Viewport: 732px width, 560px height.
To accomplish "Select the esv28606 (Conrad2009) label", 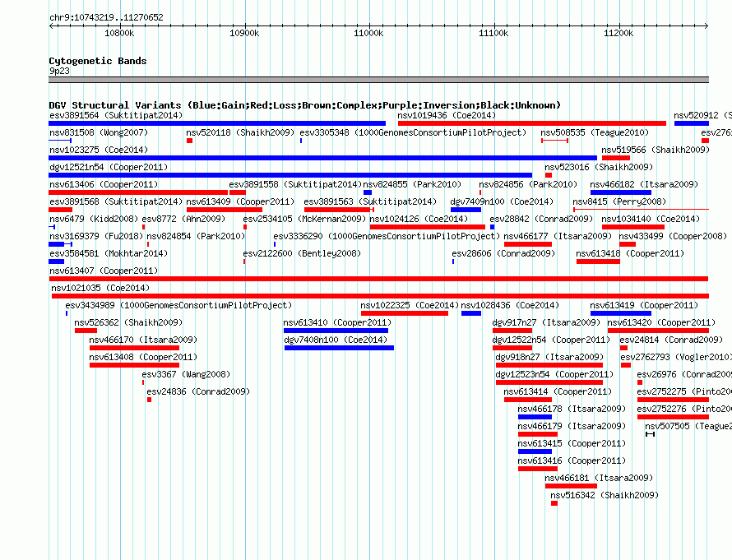I will coord(503,253).
